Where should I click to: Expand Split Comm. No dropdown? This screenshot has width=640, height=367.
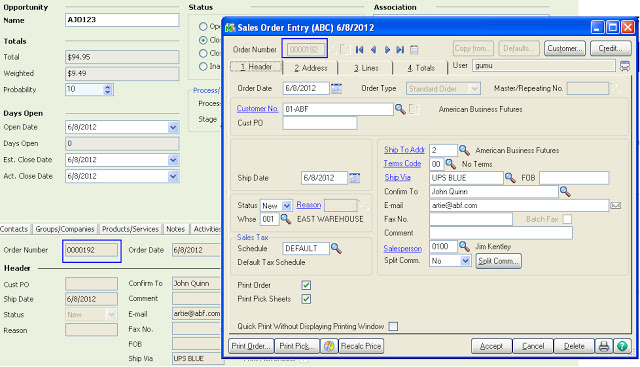click(x=465, y=260)
